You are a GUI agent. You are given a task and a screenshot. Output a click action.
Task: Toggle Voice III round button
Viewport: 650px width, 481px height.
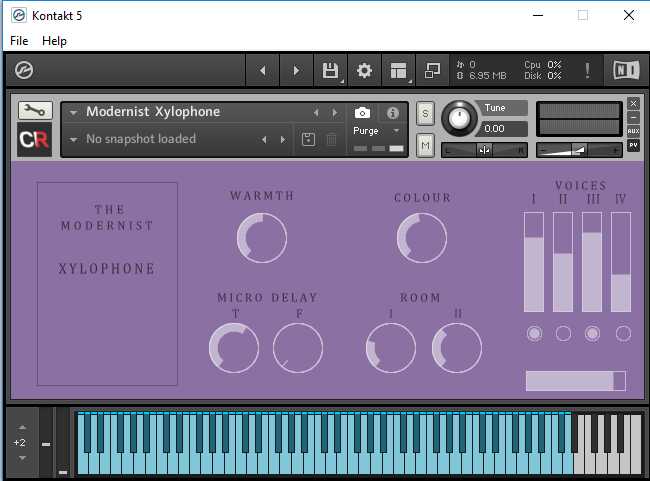click(x=592, y=333)
